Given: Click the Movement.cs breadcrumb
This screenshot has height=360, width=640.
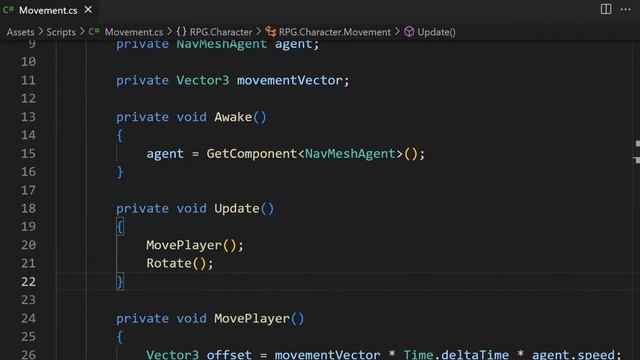Looking at the screenshot, I should point(133,32).
